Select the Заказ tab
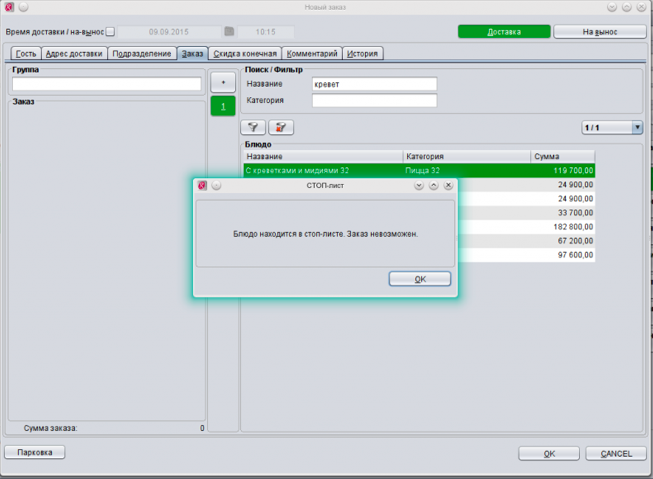Image resolution: width=653 pixels, height=479 pixels. (192, 54)
